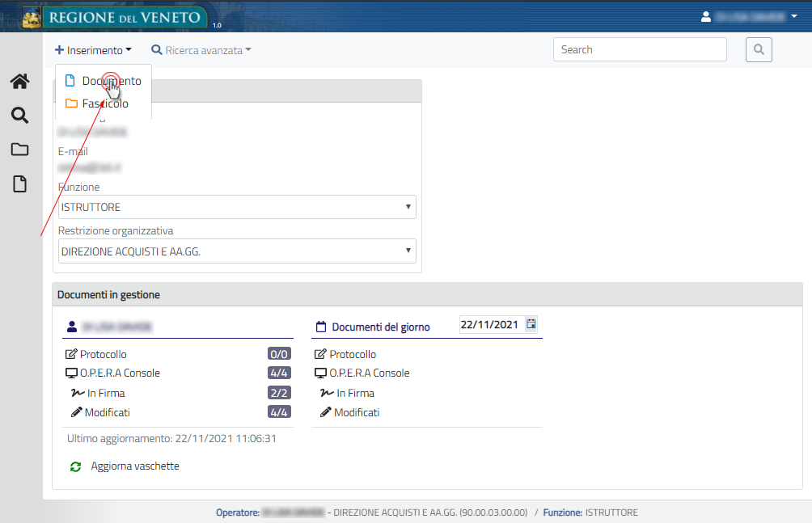Click the magnifier search button
The image size is (812, 523).
pyautogui.click(x=759, y=49)
